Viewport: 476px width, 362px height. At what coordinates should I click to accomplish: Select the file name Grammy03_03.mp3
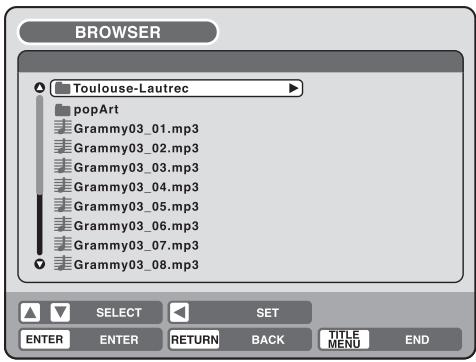[136, 168]
